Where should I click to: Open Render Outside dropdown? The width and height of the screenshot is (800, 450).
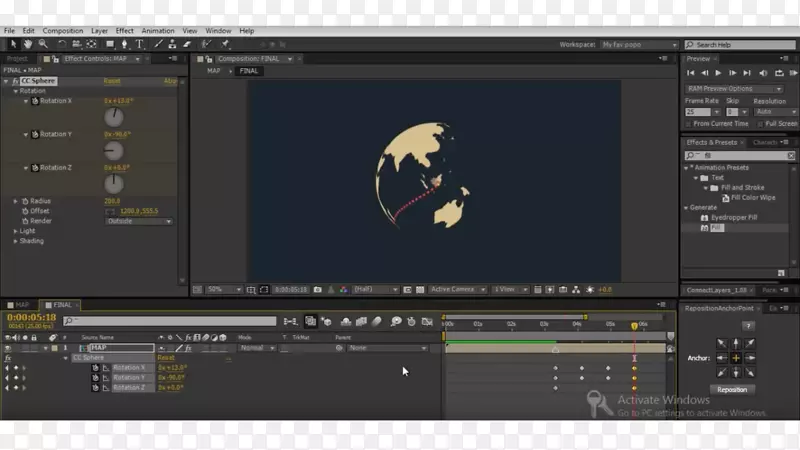tap(139, 221)
